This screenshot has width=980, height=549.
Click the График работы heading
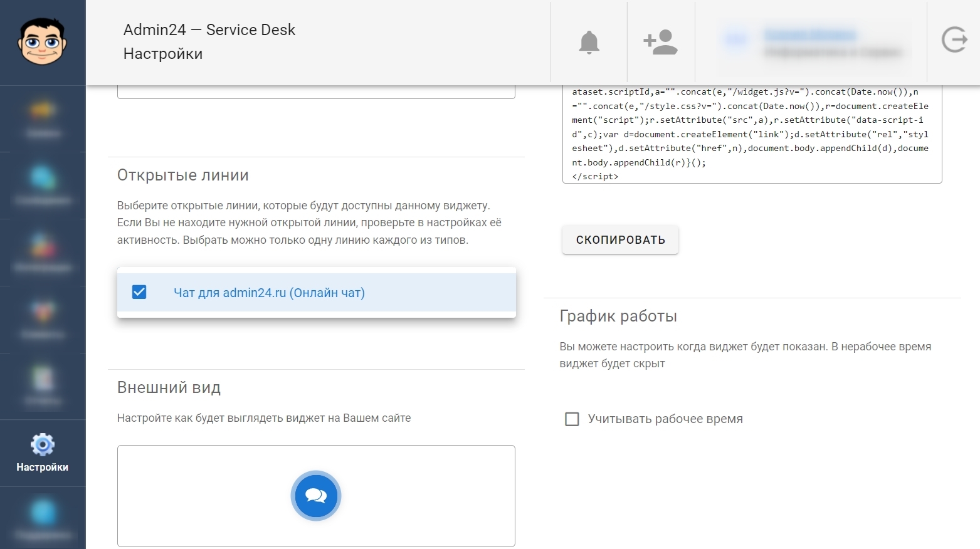[x=618, y=316]
